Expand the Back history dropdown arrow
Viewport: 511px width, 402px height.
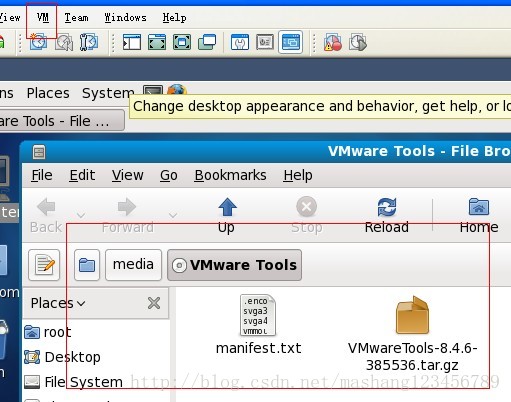point(81,215)
